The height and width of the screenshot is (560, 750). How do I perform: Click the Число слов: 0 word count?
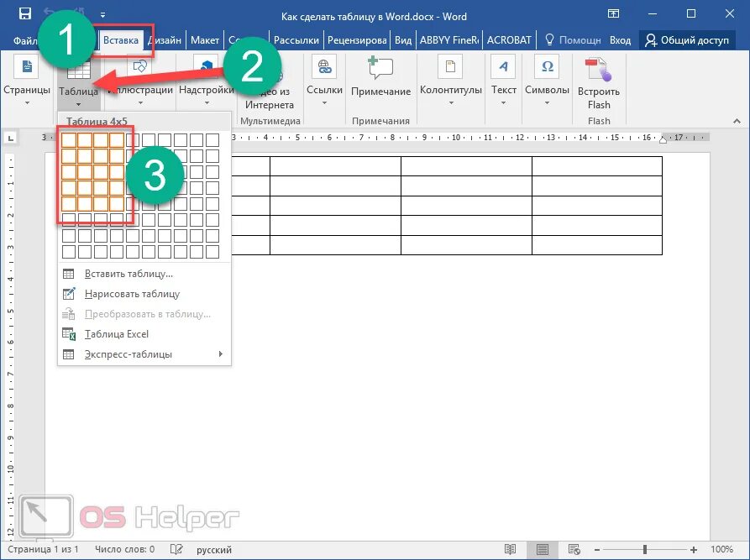pyautogui.click(x=125, y=549)
